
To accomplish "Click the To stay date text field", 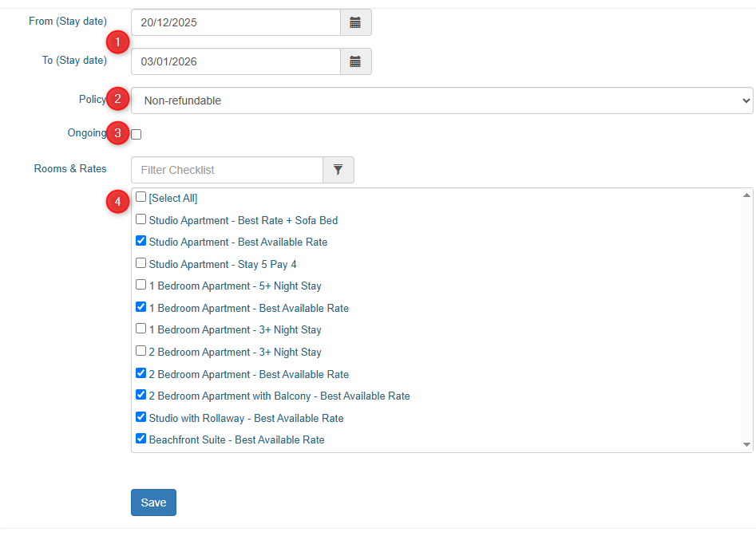I will (236, 61).
